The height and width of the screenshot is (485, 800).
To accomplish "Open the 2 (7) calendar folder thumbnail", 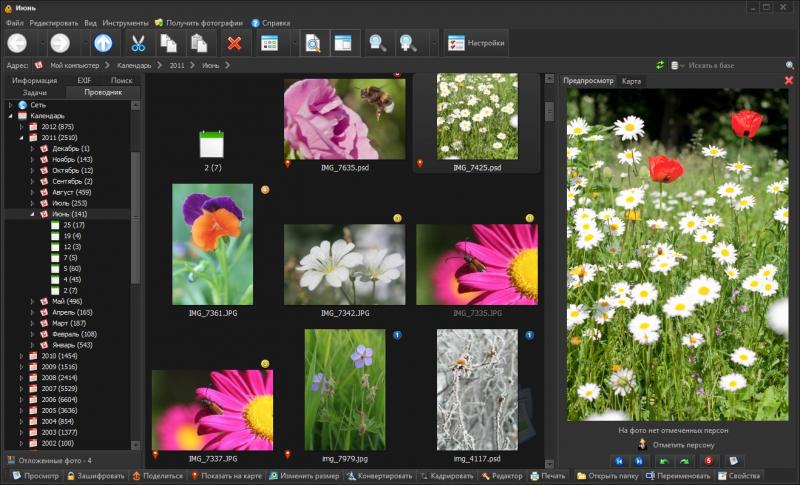I will (x=212, y=145).
